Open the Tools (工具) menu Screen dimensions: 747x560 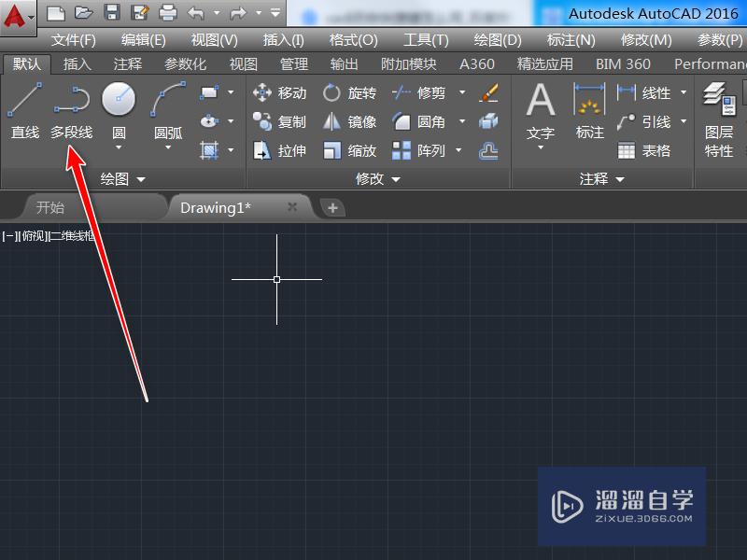click(x=426, y=40)
